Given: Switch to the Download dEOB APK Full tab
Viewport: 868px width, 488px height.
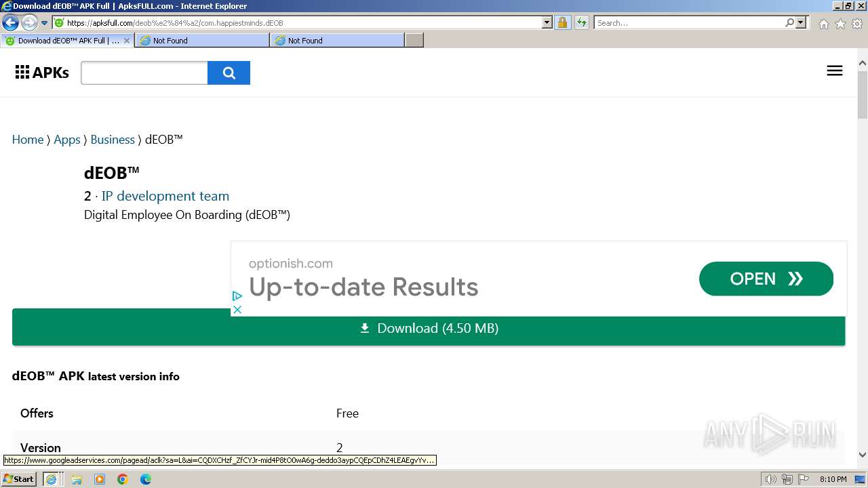Looking at the screenshot, I should [x=67, y=40].
